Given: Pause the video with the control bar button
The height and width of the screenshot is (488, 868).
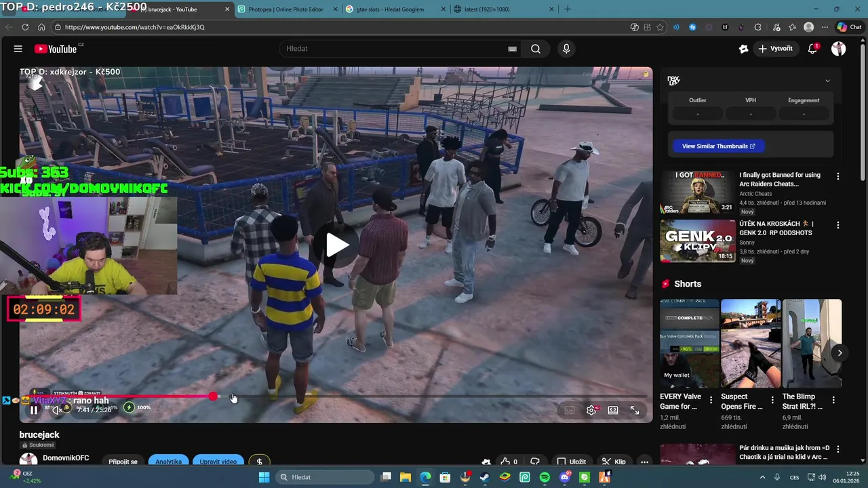Looking at the screenshot, I should [x=34, y=410].
